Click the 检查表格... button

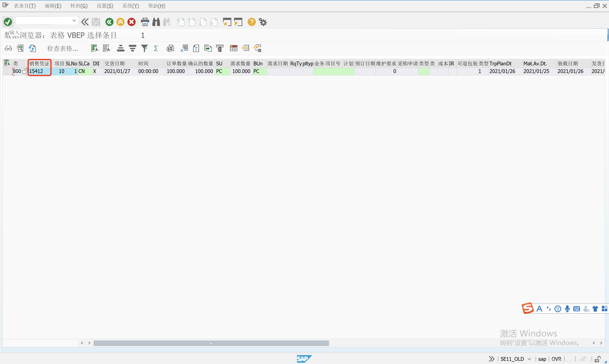[62, 48]
